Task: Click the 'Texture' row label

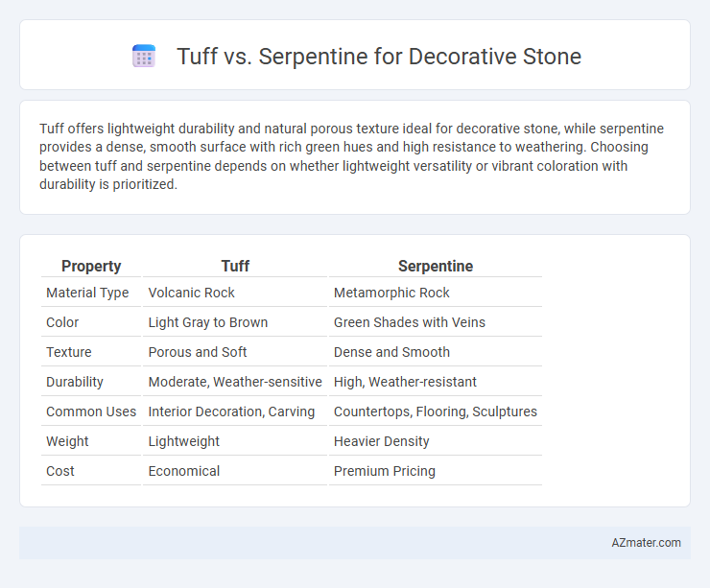Action: point(69,352)
